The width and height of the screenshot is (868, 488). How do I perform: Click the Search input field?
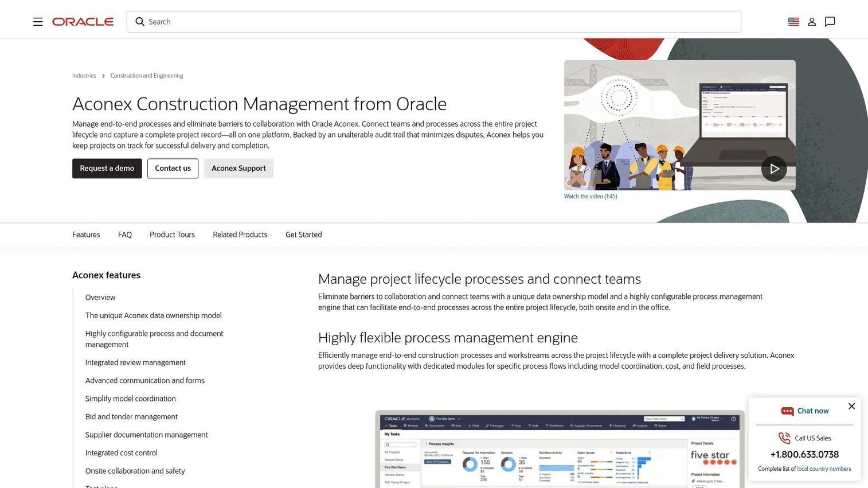point(434,22)
